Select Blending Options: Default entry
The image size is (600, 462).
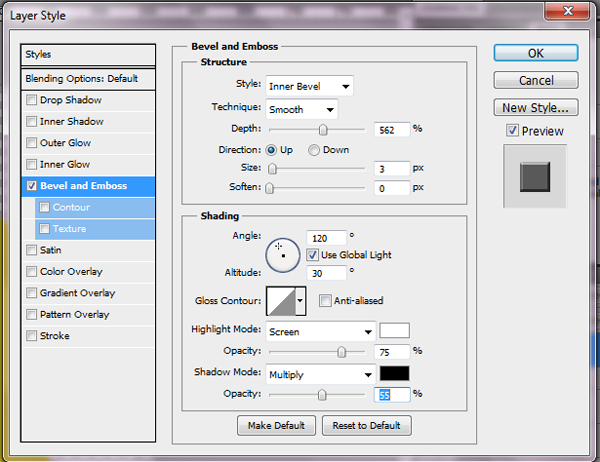[88, 79]
